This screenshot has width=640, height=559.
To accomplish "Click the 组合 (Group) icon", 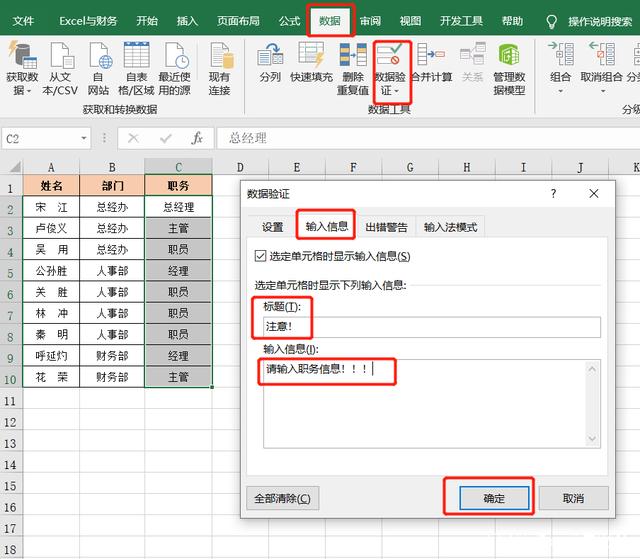I will 560,53.
